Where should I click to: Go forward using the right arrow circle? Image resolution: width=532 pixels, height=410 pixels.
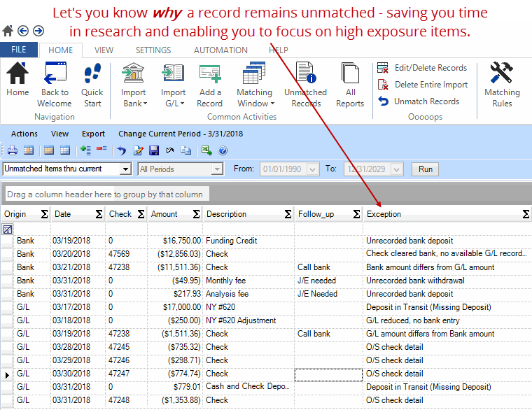point(38,31)
